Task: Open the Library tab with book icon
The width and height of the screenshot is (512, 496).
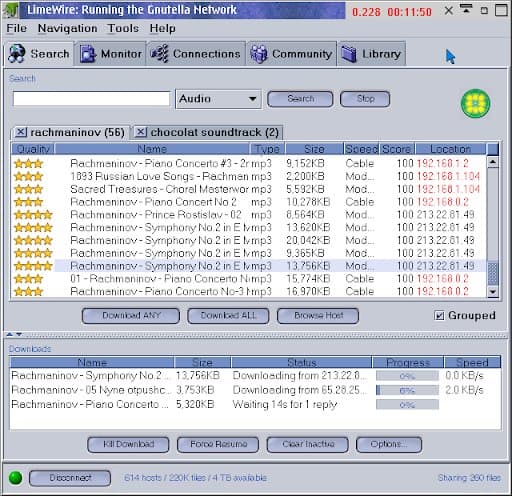Action: point(371,54)
